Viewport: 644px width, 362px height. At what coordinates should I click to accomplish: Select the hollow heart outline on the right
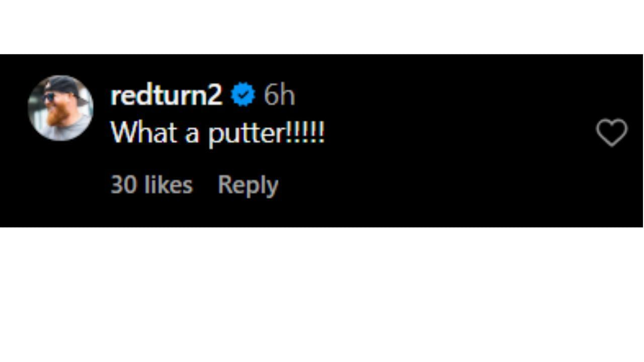[611, 132]
